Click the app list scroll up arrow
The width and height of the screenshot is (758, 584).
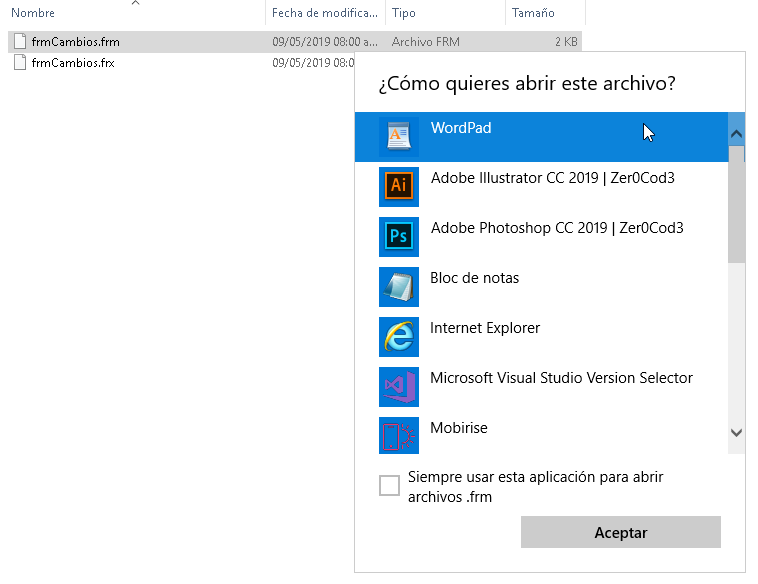[736, 133]
